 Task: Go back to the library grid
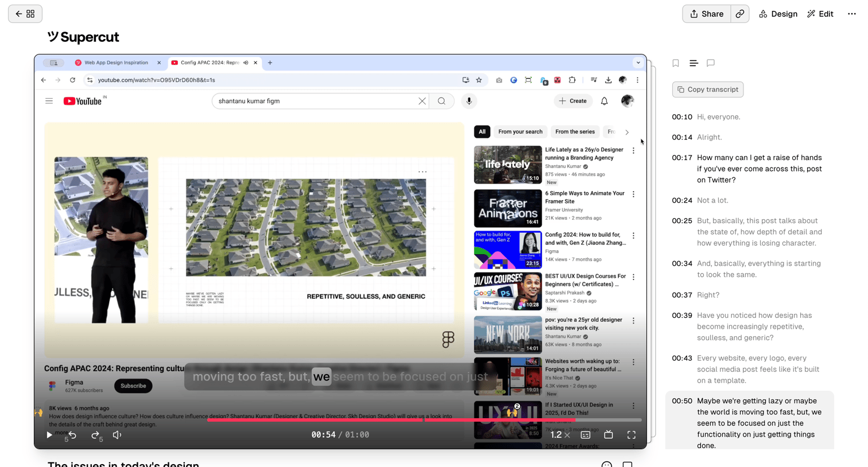click(25, 14)
